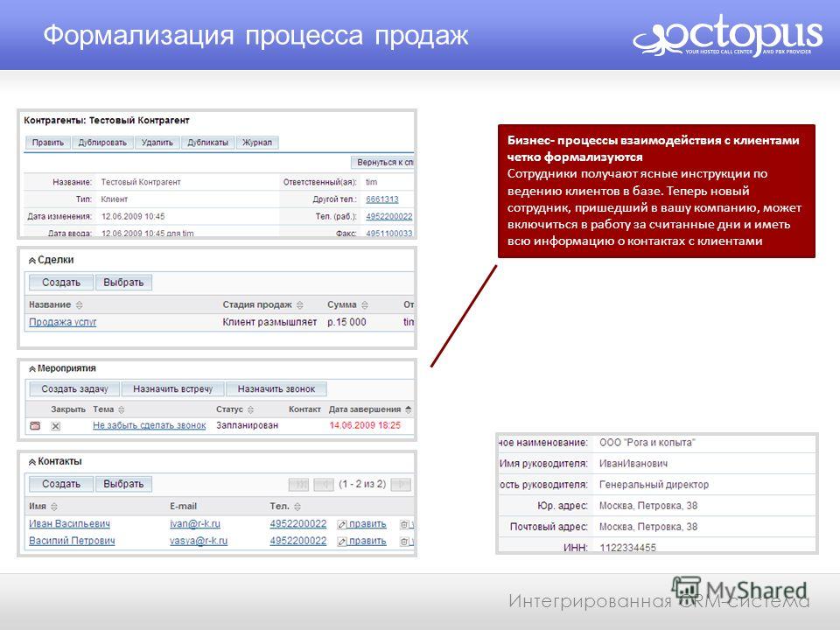
Task: Collapse the Контакты section
Action: click(x=32, y=462)
